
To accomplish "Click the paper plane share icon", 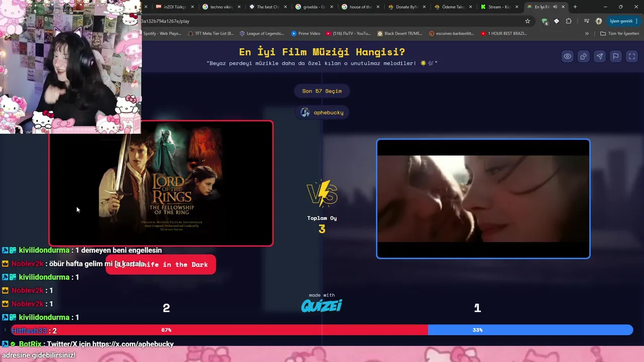I will (599, 56).
